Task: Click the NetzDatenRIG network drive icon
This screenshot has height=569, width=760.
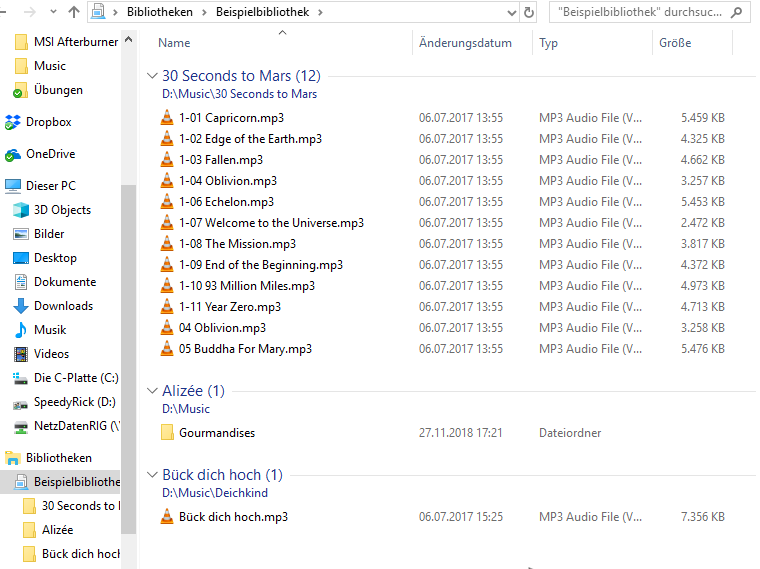Action: tap(21, 427)
